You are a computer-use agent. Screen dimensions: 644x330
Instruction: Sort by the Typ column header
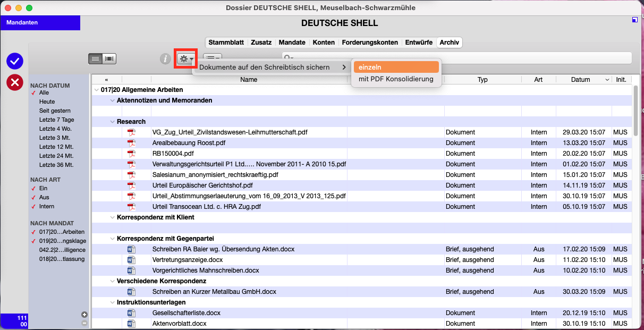pos(482,80)
